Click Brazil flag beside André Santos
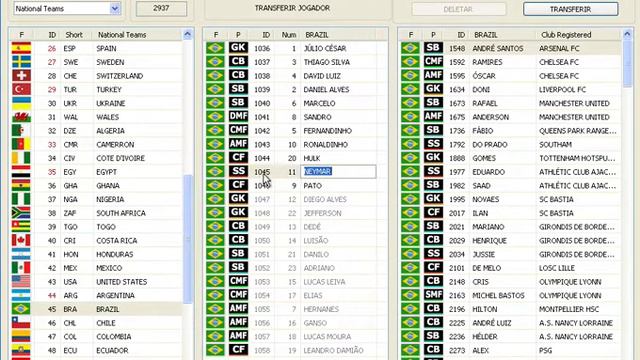This screenshot has height=360, width=640. pos(411,48)
